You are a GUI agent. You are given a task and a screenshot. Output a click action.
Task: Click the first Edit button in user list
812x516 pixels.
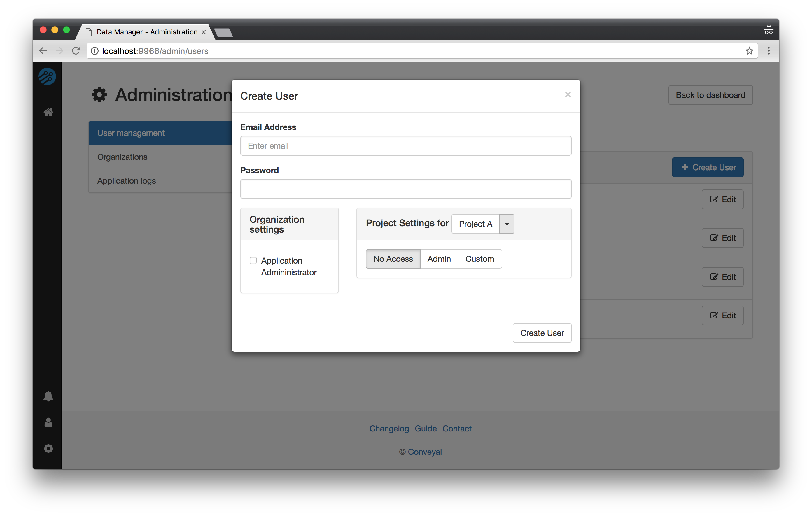(723, 199)
